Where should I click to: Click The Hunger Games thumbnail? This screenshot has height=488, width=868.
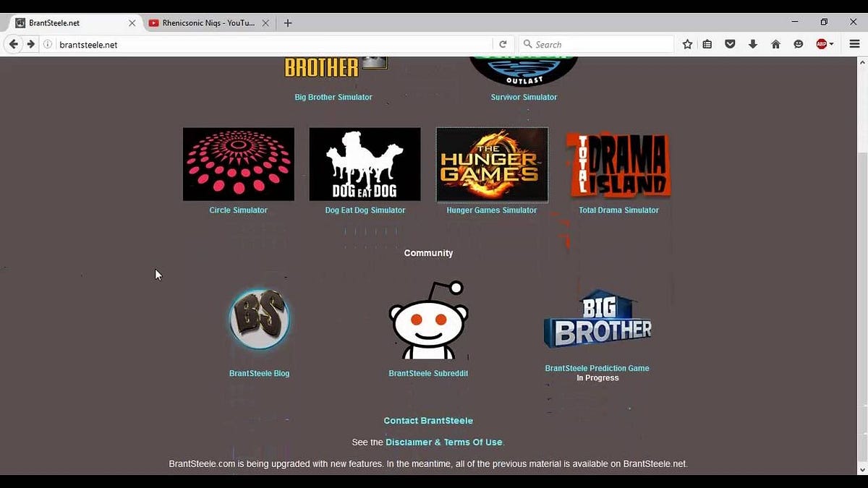[x=492, y=165]
